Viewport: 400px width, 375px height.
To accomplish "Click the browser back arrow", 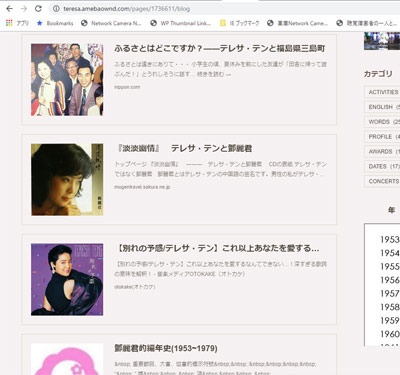I will tap(10, 9).
